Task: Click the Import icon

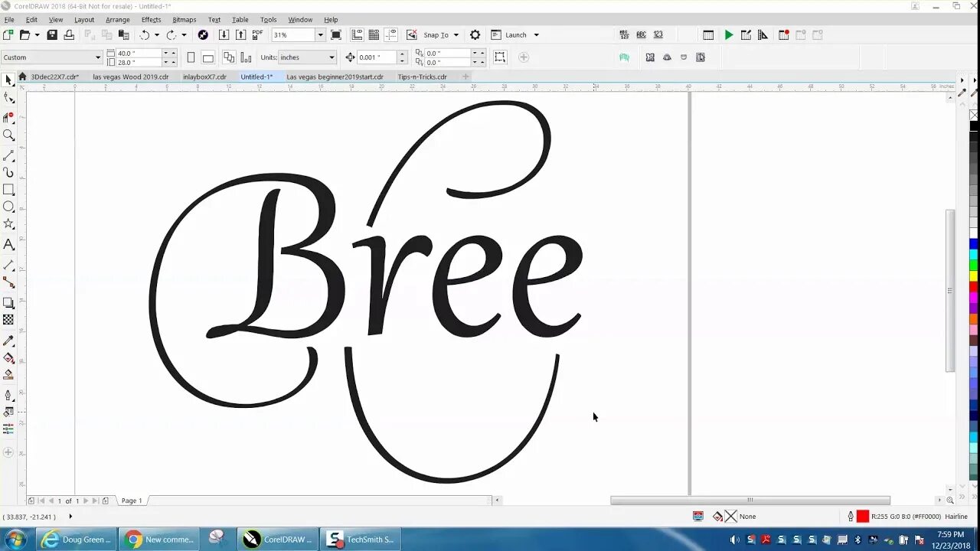Action: (224, 34)
